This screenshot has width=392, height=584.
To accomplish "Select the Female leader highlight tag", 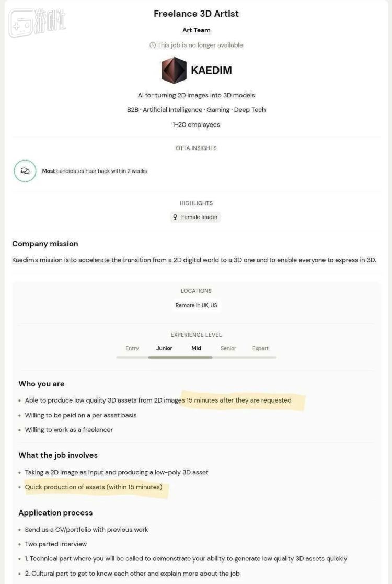I will tap(195, 217).
